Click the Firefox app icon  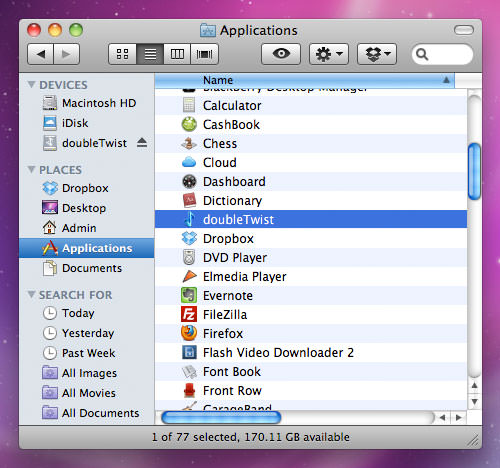[x=189, y=333]
